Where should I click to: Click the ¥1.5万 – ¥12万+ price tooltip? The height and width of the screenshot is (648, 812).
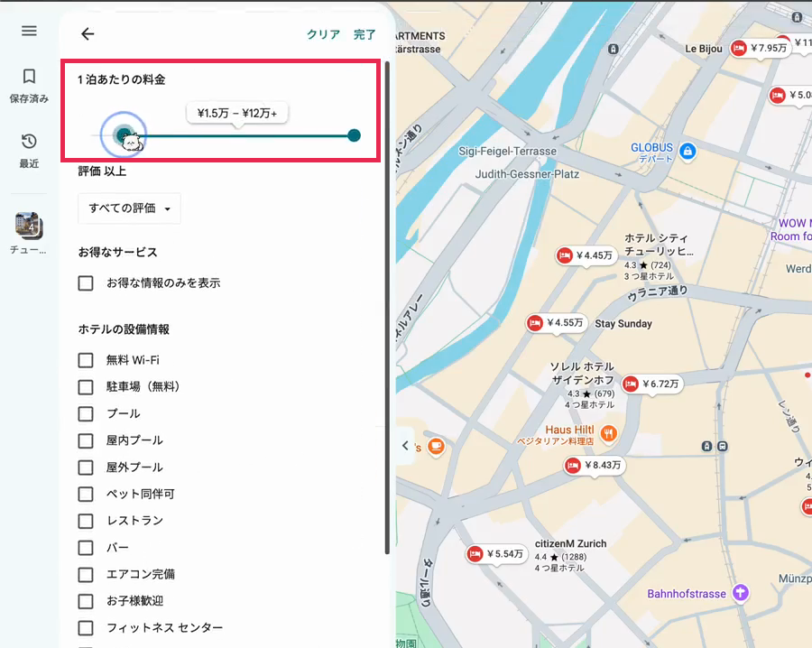pos(237,113)
